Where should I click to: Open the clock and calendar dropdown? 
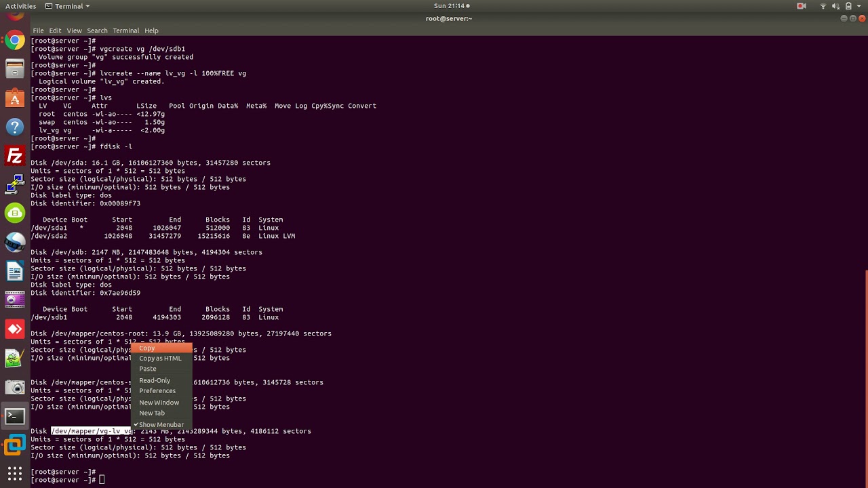click(x=452, y=6)
